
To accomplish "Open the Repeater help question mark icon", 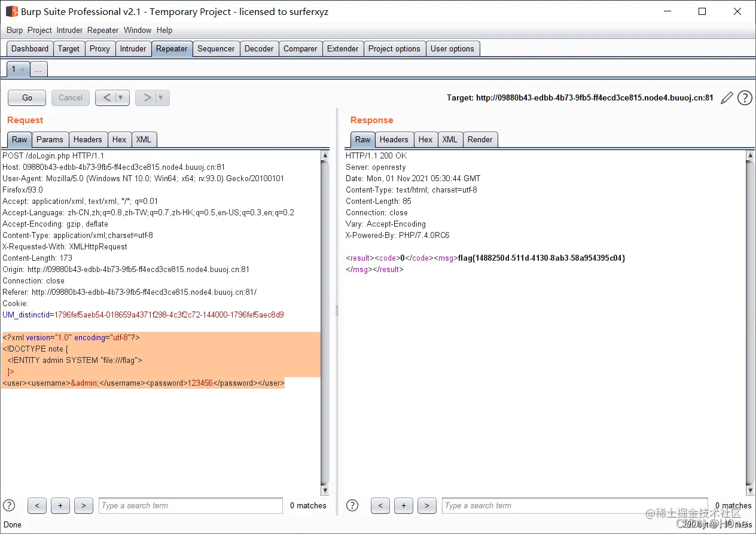I will [745, 98].
